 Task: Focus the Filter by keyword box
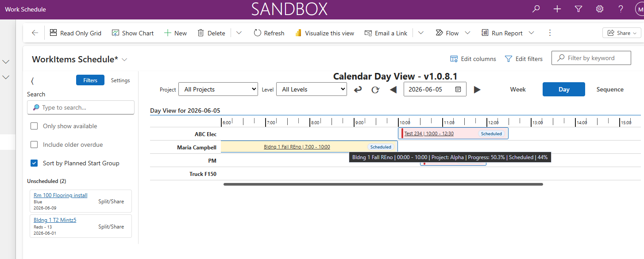tap(591, 58)
